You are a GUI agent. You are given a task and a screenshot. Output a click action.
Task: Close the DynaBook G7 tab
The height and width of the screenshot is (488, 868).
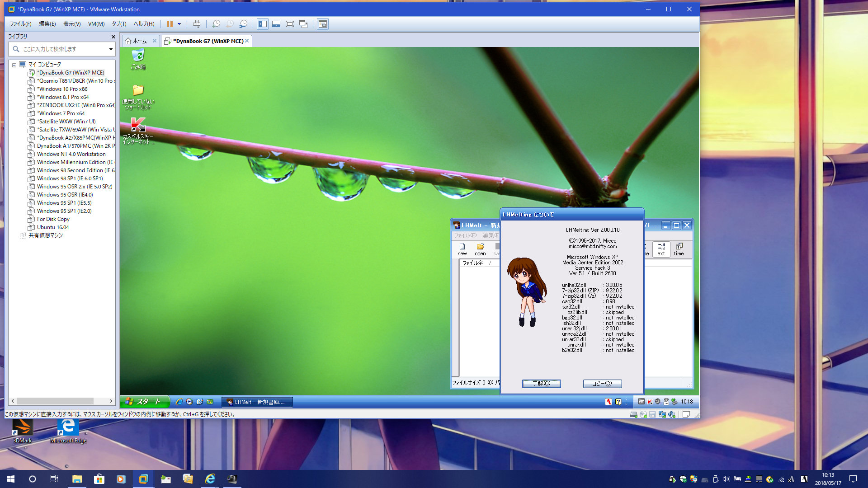[247, 41]
